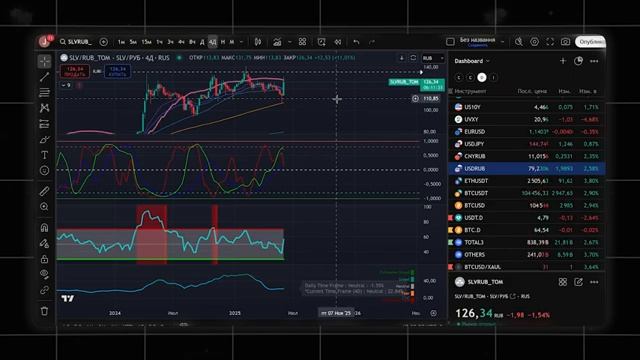Open chart settings gear icon
The image size is (640, 360).
(534, 42)
